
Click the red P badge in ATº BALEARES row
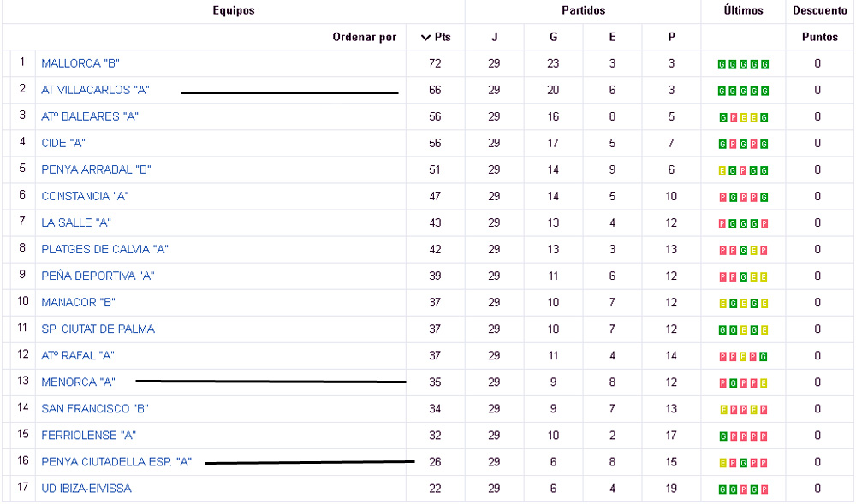tap(733, 118)
